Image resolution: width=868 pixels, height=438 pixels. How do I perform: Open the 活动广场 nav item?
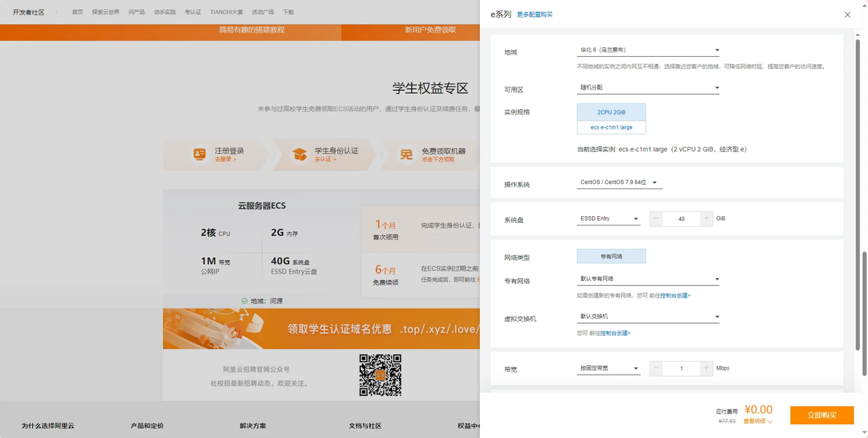click(x=263, y=12)
